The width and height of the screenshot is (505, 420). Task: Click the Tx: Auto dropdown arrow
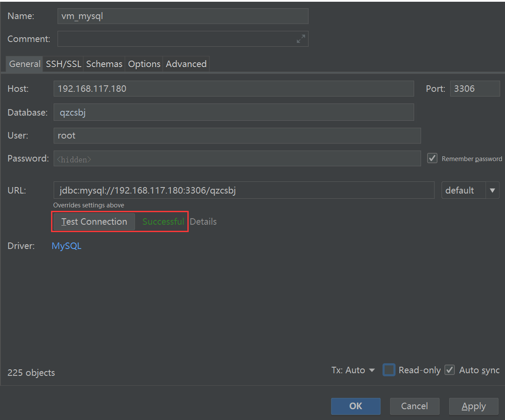pos(372,370)
